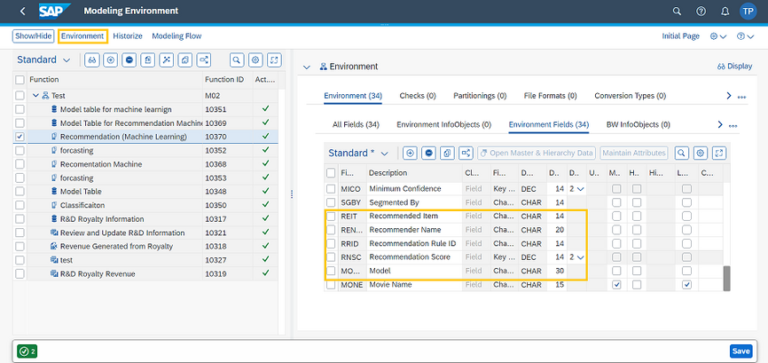Click the vertical splitter handle between panels
The height and width of the screenshot is (363, 768).
point(292,194)
